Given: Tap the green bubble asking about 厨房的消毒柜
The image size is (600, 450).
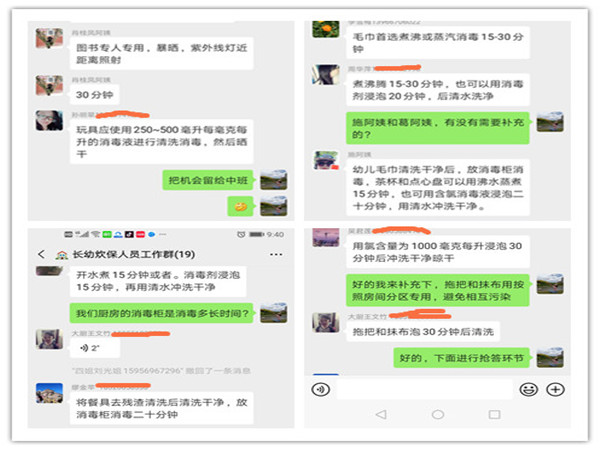Looking at the screenshot, I should [161, 313].
